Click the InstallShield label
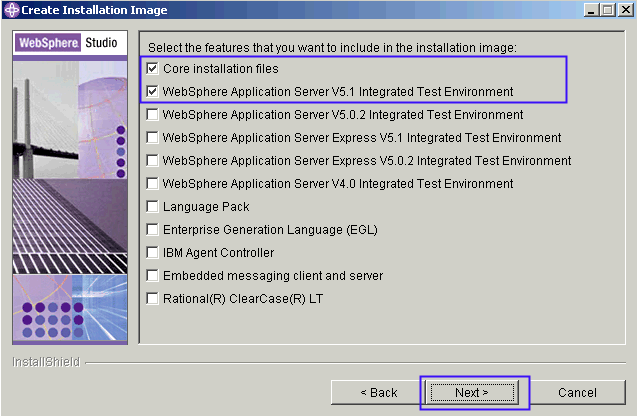This screenshot has width=637, height=416. tap(46, 362)
